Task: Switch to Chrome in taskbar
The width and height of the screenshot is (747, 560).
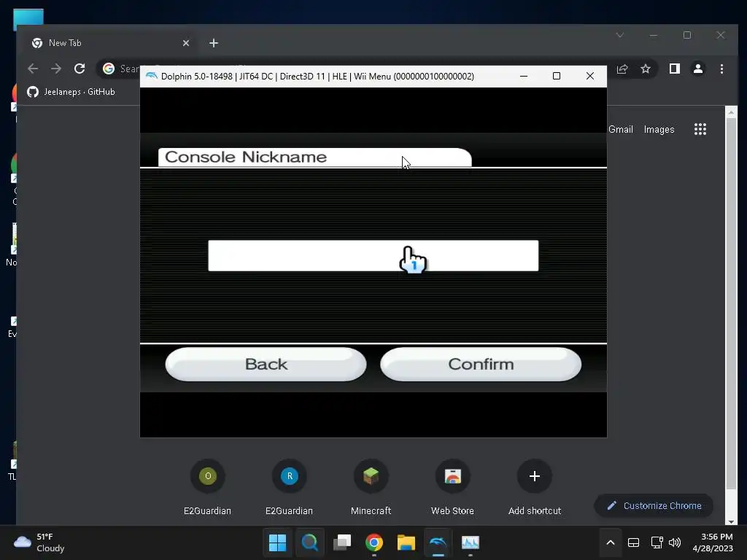Action: [x=374, y=542]
